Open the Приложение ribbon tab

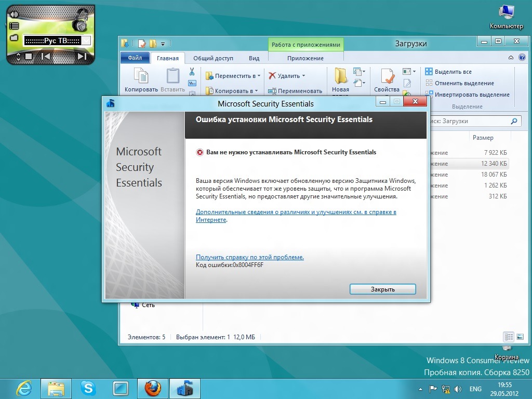point(305,58)
